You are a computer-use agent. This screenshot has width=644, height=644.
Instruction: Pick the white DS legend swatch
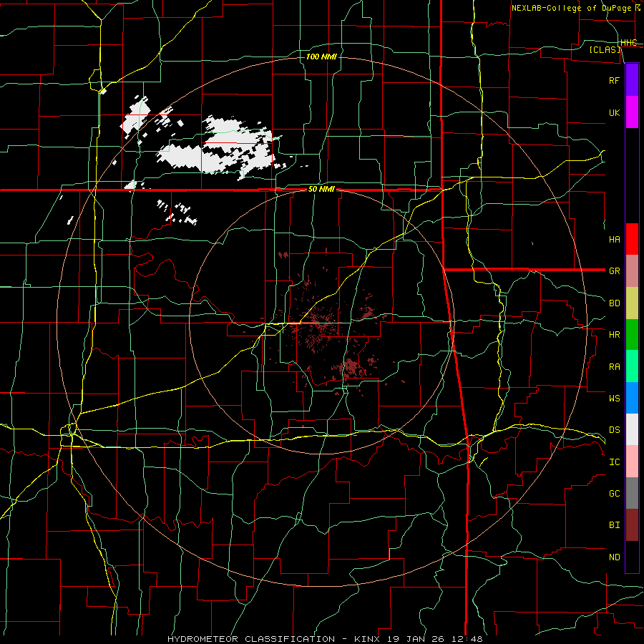[x=632, y=429]
